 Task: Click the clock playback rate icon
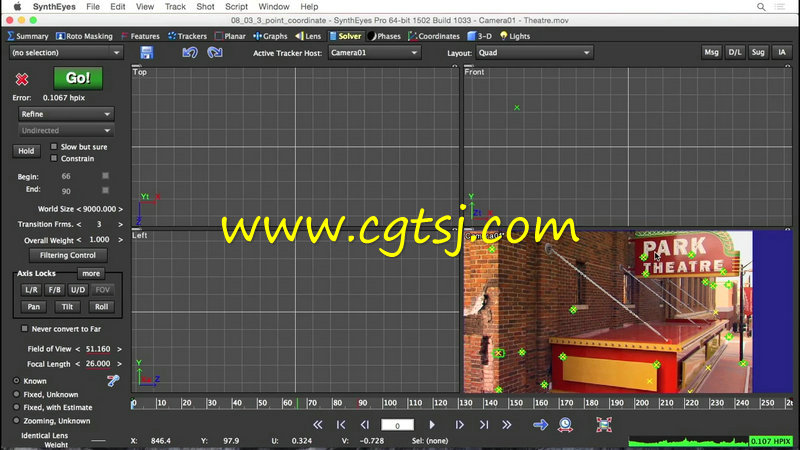pyautogui.click(x=565, y=424)
